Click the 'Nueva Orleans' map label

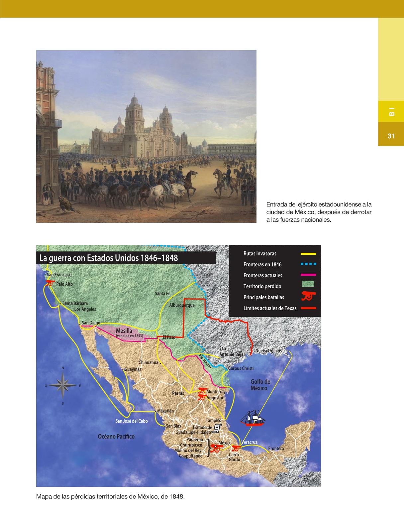click(x=268, y=351)
